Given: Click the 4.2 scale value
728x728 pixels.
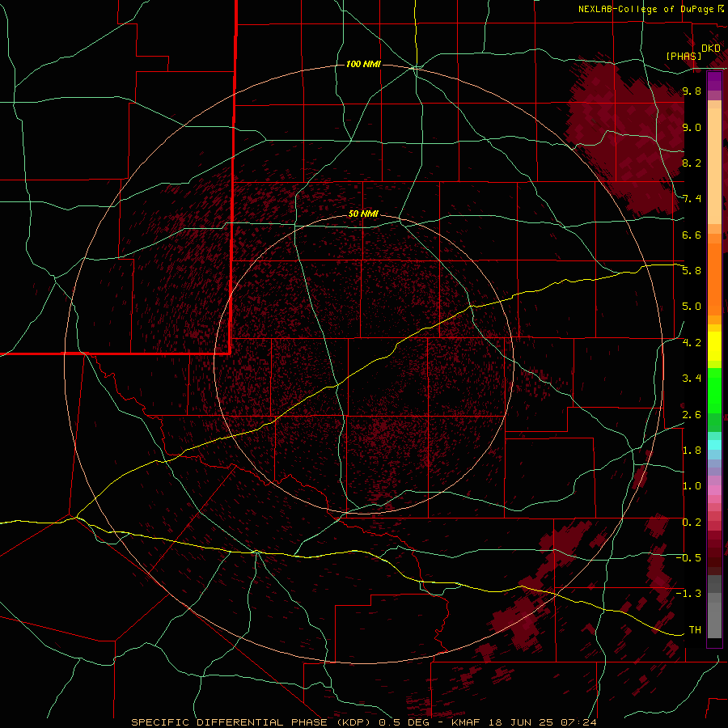Looking at the screenshot, I should 692,343.
